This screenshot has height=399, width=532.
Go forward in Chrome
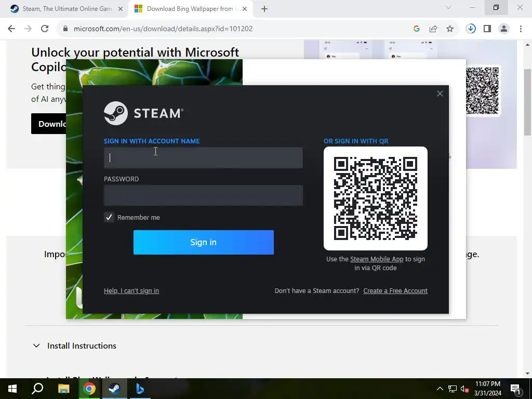(28, 29)
